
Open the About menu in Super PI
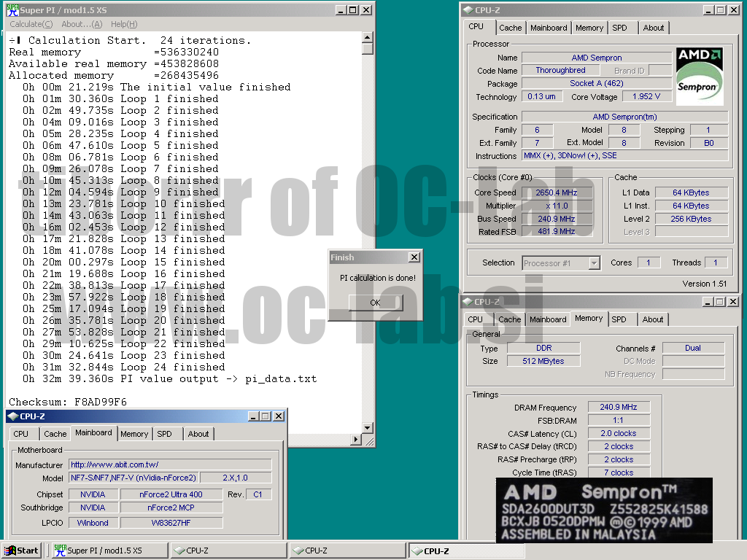click(x=82, y=24)
